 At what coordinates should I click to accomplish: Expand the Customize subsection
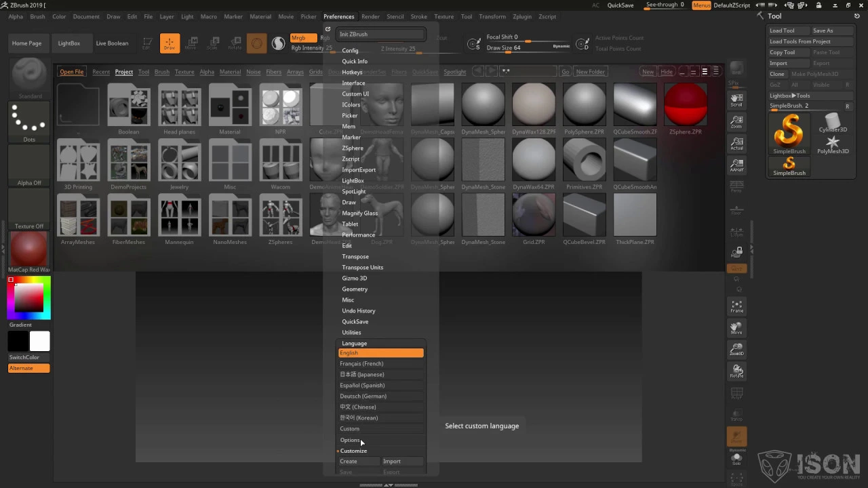(x=353, y=451)
